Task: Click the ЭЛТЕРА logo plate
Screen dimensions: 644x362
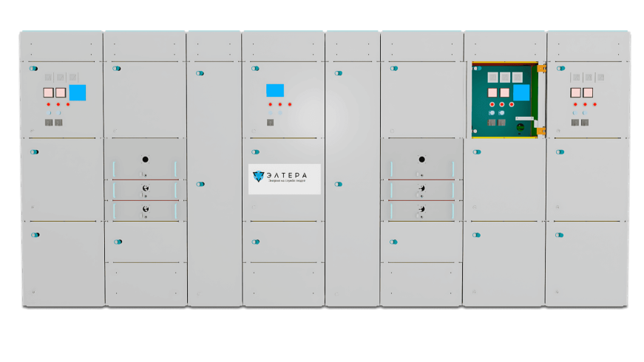Action: tap(284, 179)
